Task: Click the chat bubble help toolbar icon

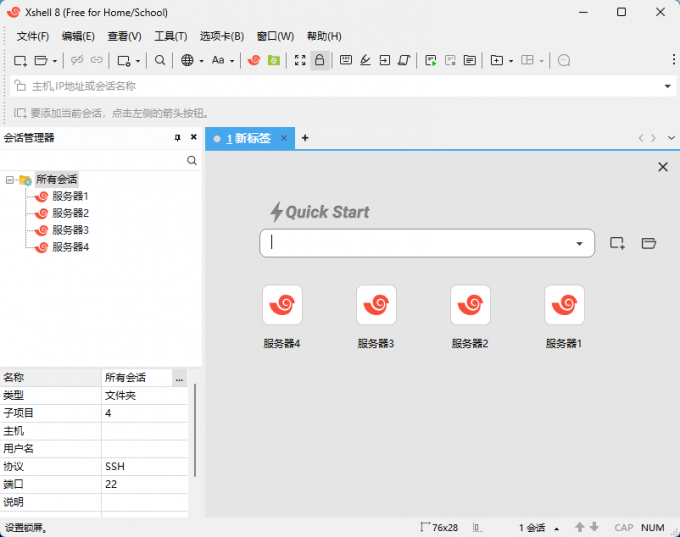Action: click(x=564, y=60)
